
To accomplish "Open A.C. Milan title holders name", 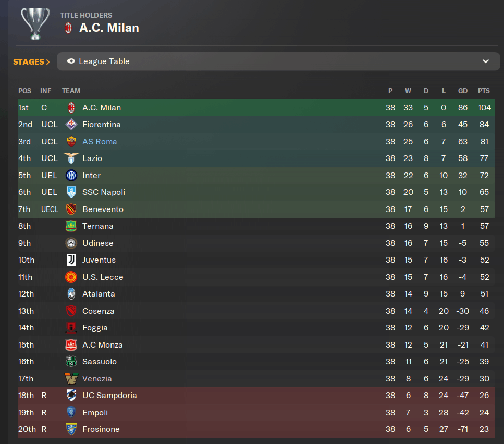I will tap(109, 28).
